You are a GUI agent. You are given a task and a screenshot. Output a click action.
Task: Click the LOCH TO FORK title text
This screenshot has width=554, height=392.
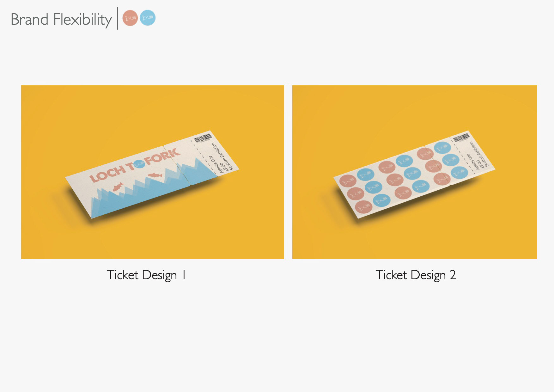coord(135,165)
